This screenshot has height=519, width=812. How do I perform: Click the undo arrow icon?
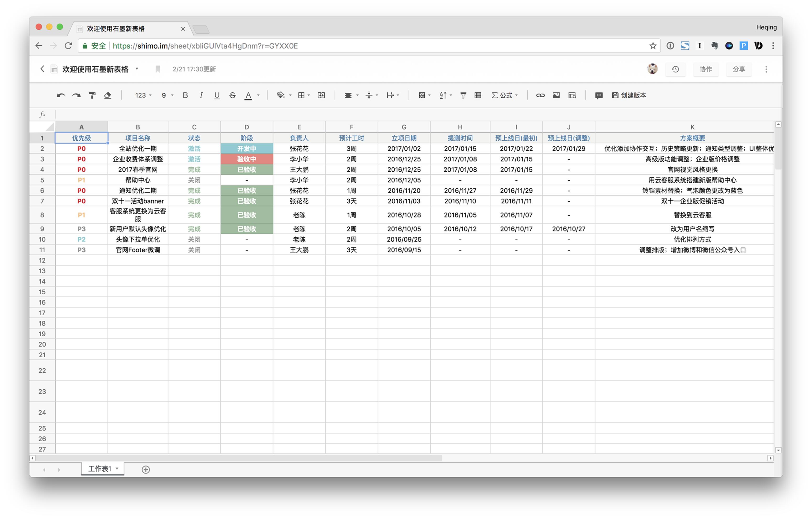tap(61, 96)
